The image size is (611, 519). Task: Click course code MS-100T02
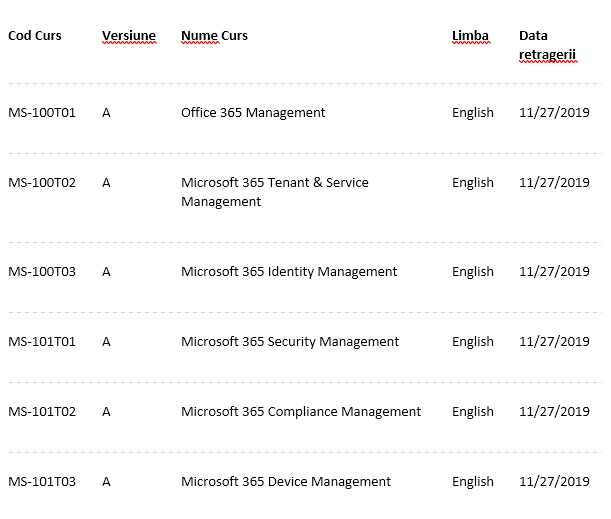(x=42, y=183)
